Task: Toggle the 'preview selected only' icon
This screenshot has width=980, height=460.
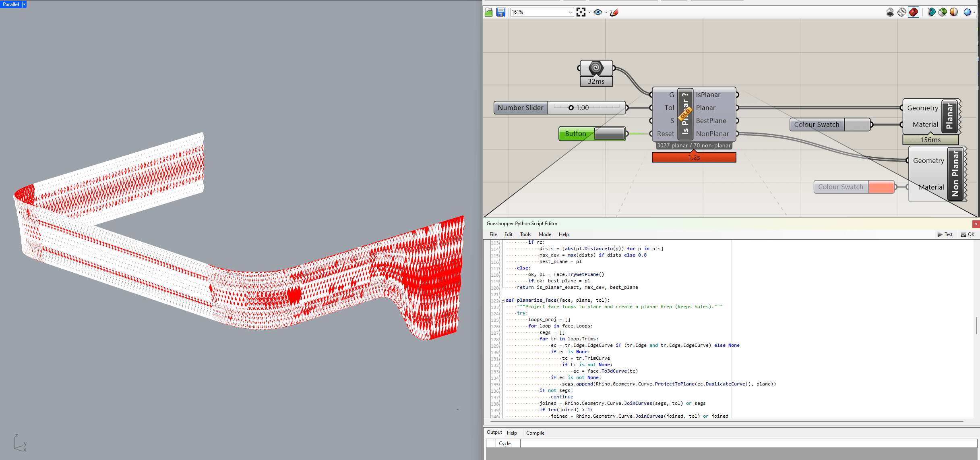Action: [931, 12]
